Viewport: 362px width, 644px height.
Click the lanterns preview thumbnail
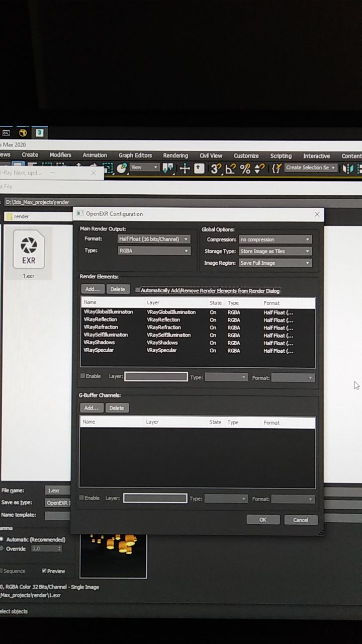click(113, 555)
